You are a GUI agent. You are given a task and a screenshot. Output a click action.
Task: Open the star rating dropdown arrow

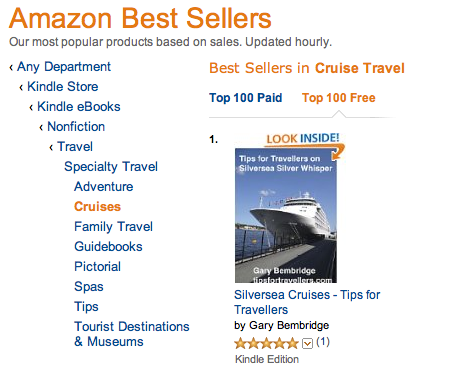click(307, 343)
